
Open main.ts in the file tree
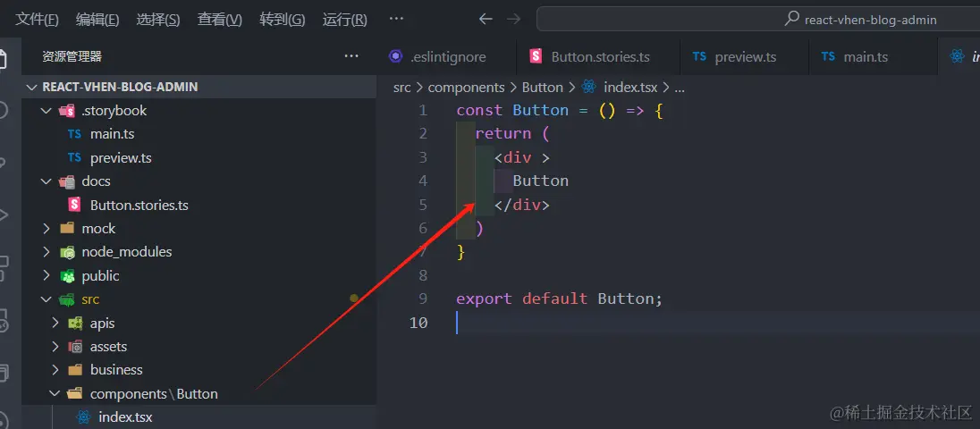tap(199, 134)
